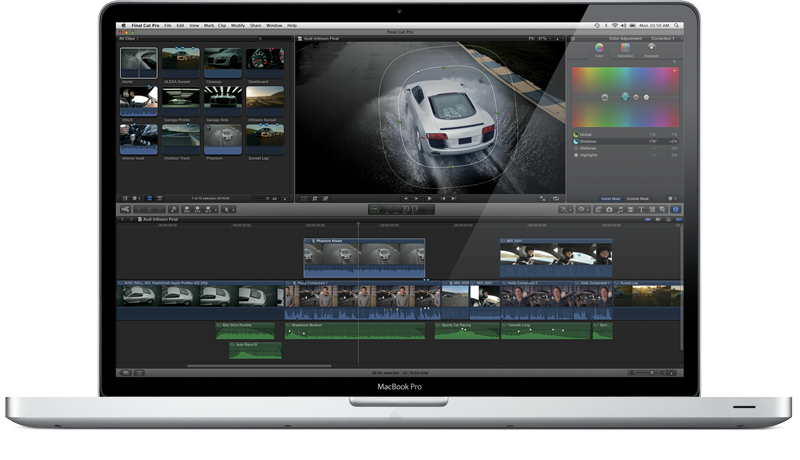This screenshot has height=460, width=800.
Task: Select Inside Mask option
Action: (x=611, y=198)
